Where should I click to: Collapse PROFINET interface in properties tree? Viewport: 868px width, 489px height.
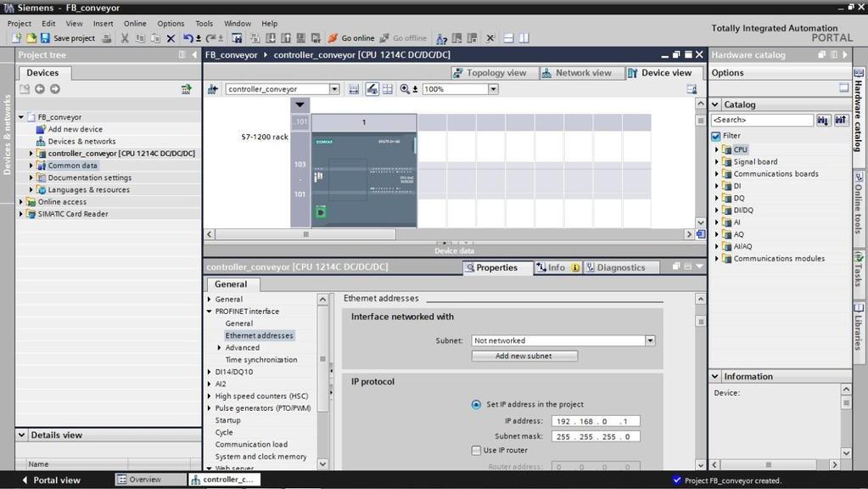pyautogui.click(x=210, y=312)
